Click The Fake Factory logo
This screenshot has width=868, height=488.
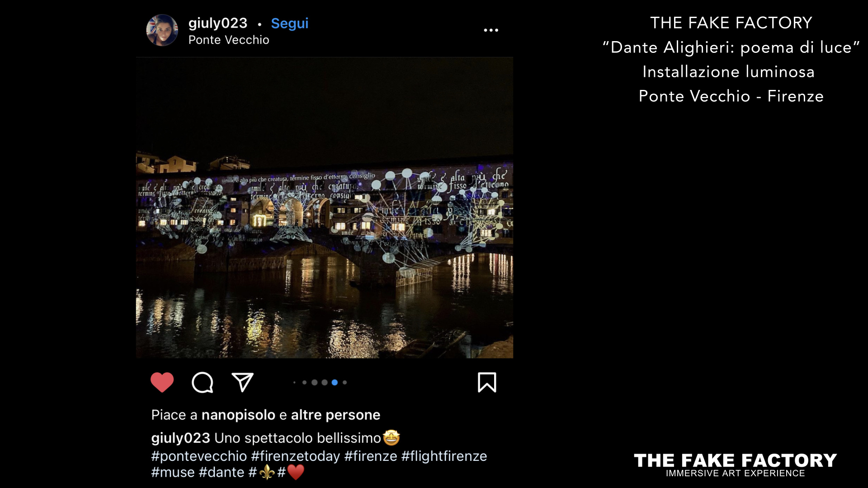735,465
